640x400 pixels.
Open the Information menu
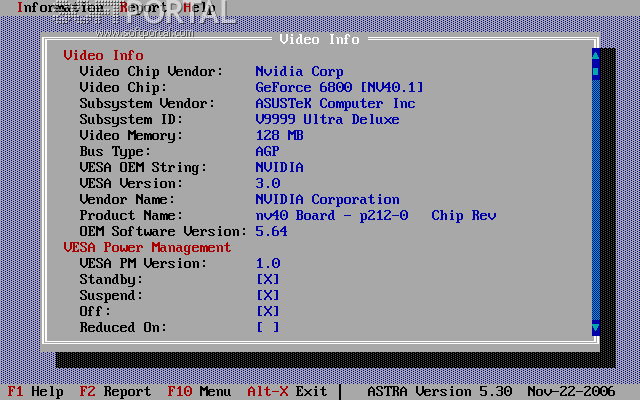[x=60, y=7]
